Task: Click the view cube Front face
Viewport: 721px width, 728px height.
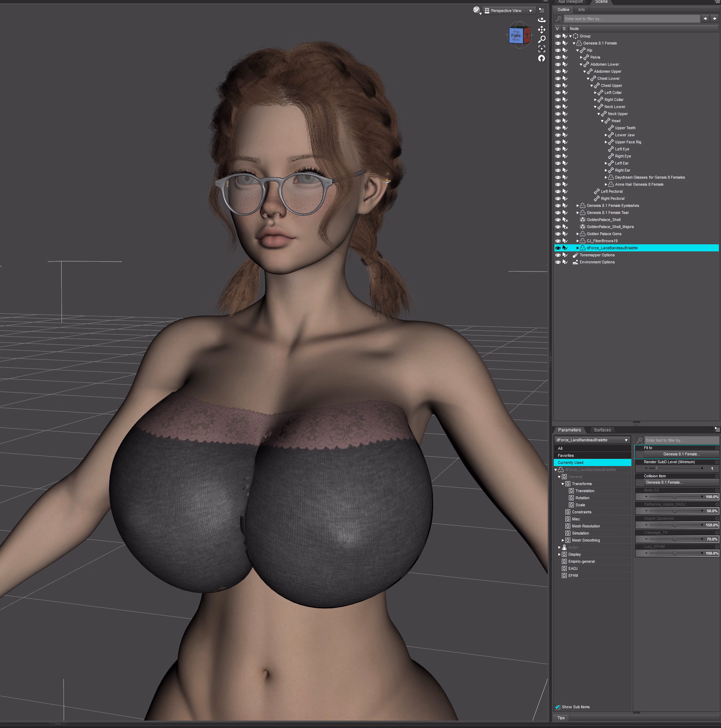Action: pyautogui.click(x=516, y=36)
